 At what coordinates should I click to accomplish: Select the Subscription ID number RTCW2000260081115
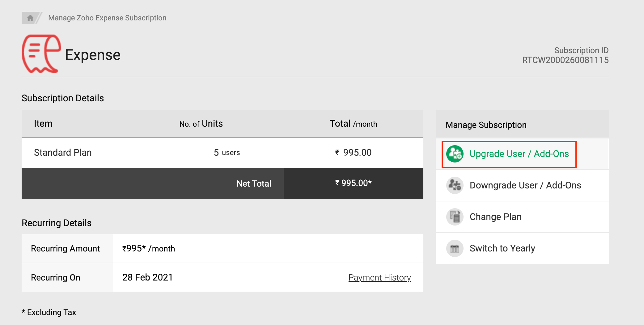pyautogui.click(x=565, y=60)
